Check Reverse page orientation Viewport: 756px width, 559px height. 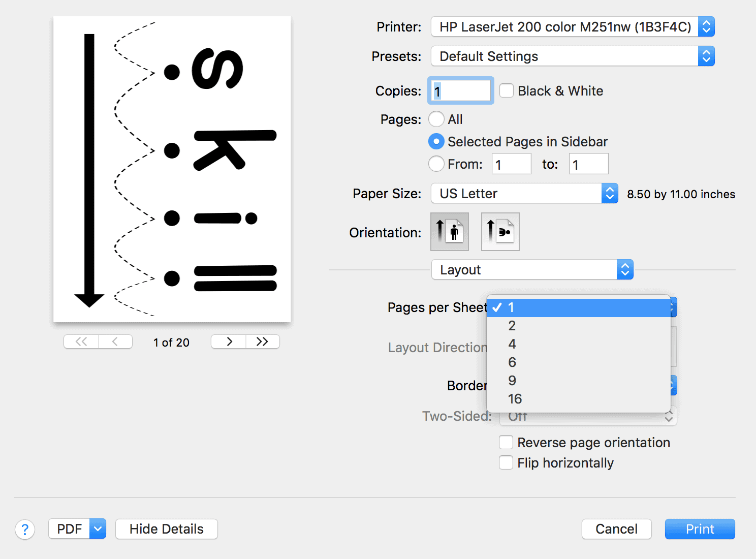[x=506, y=443]
